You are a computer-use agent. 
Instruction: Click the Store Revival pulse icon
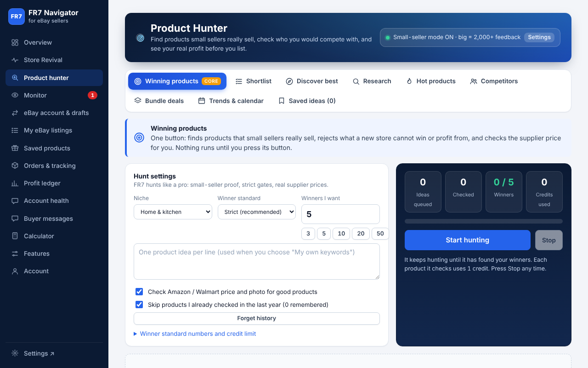click(15, 60)
